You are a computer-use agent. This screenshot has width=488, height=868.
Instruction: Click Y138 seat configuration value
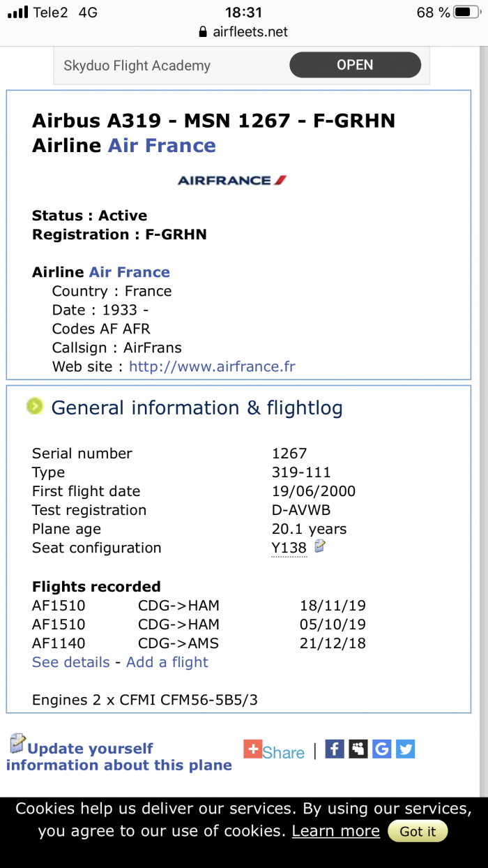pos(289,548)
